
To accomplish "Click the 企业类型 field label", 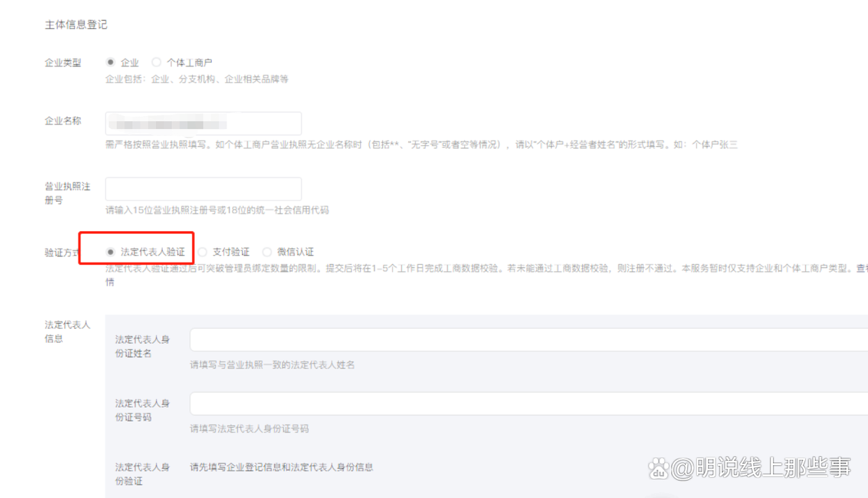I will coord(63,62).
